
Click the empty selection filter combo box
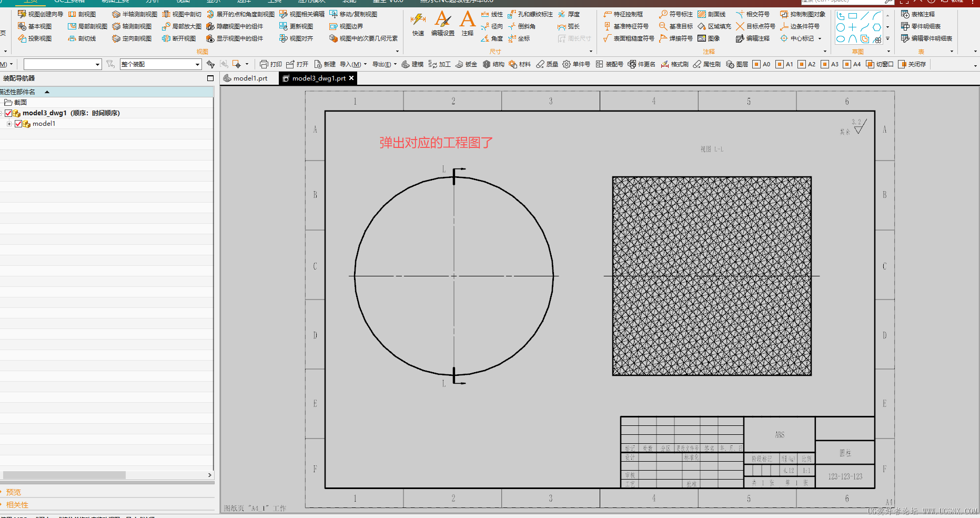pos(62,64)
